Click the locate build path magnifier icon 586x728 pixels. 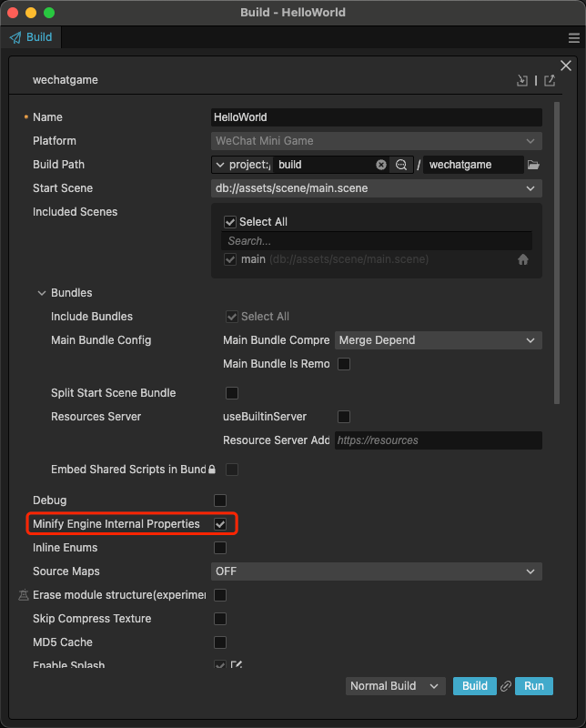click(401, 165)
